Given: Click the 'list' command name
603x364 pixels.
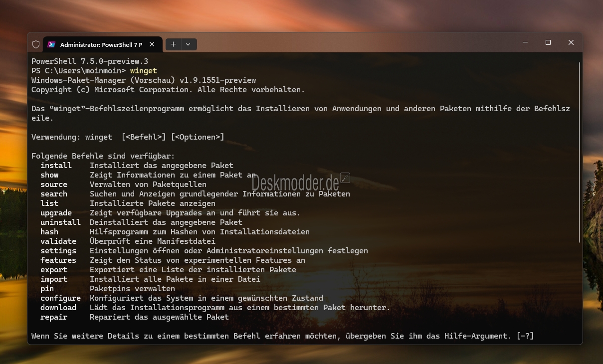Looking at the screenshot, I should click(49, 203).
